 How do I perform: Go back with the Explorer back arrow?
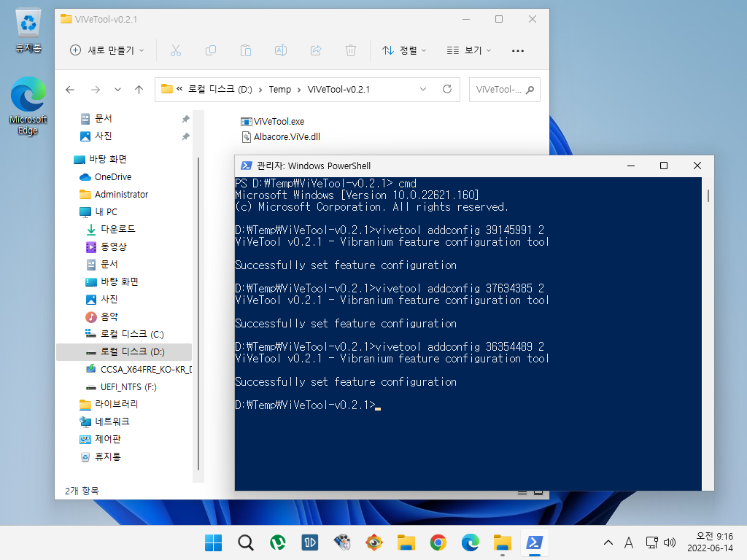click(x=70, y=90)
